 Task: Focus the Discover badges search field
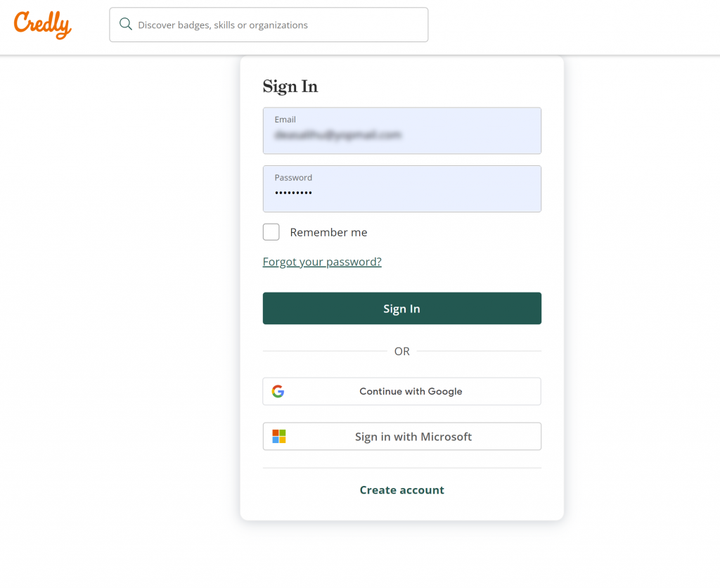269,25
